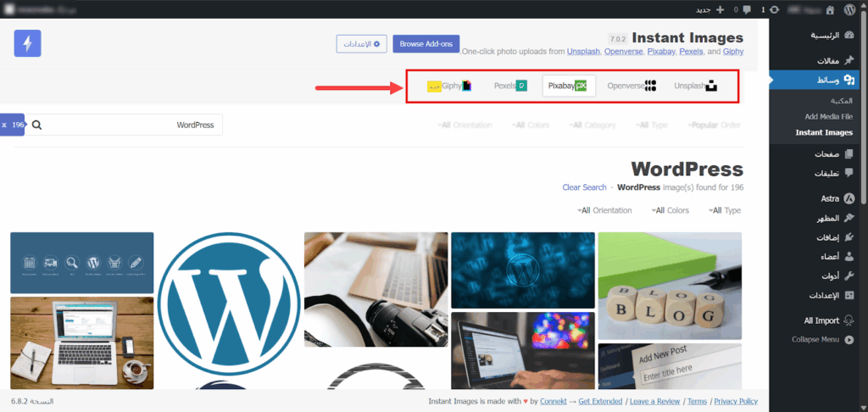Switch to the Openverse provider tab

(632, 86)
